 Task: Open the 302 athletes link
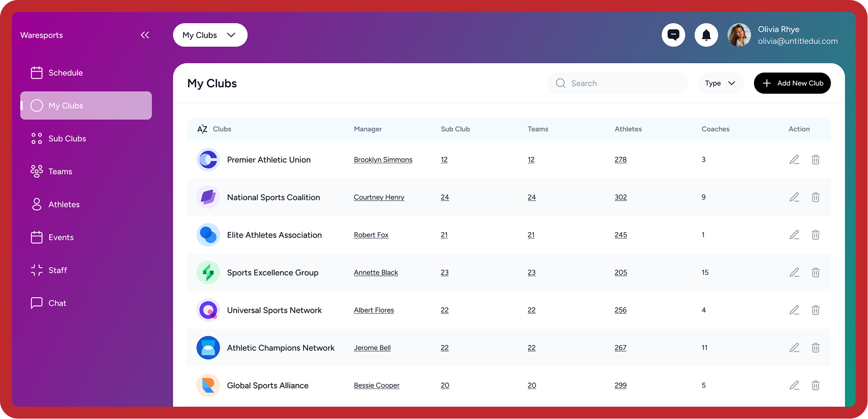pos(621,197)
